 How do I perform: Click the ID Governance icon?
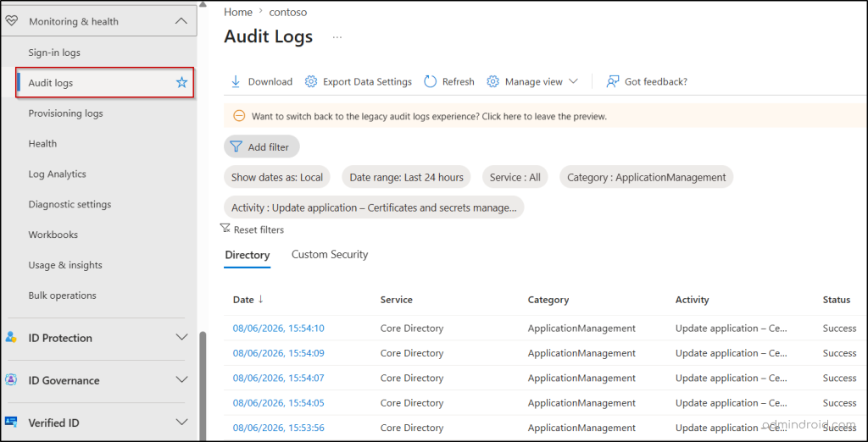point(11,380)
